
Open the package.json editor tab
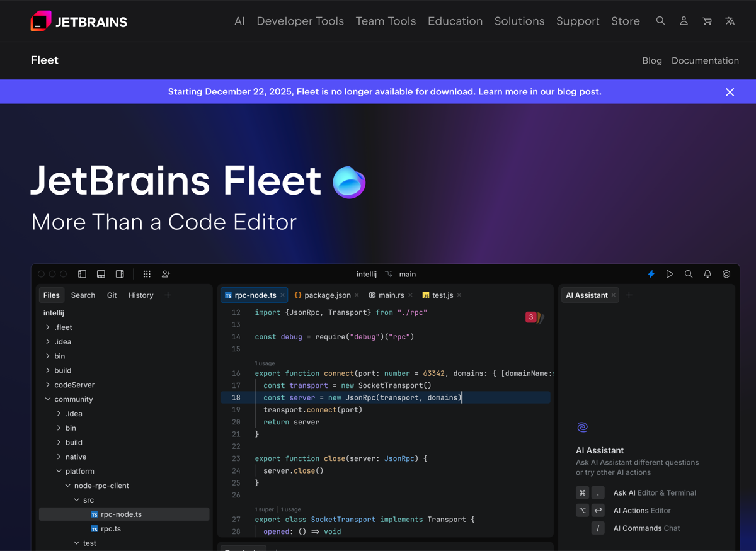coord(327,295)
